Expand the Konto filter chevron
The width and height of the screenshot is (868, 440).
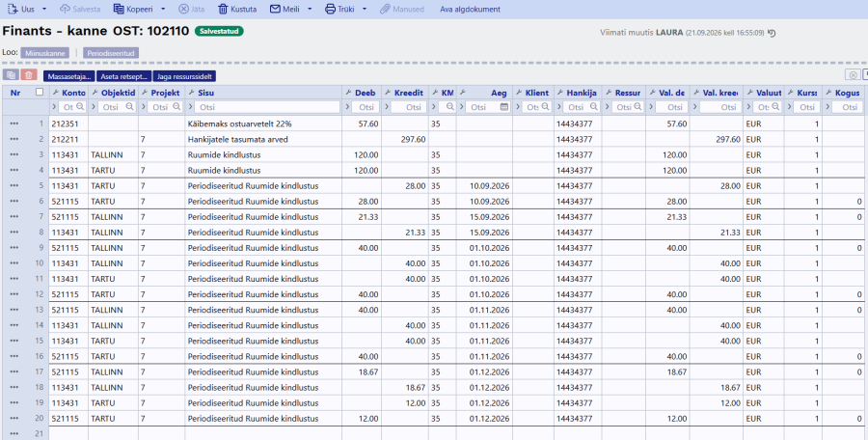click(x=54, y=107)
